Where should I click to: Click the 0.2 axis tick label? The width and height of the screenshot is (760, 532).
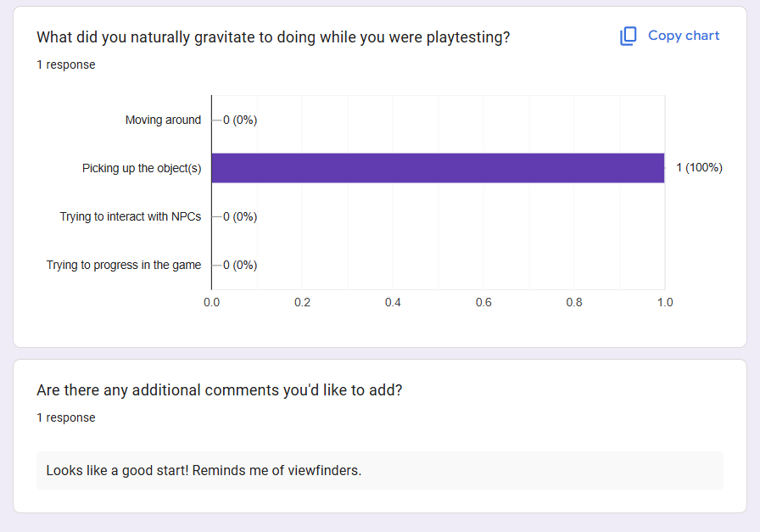(x=302, y=302)
